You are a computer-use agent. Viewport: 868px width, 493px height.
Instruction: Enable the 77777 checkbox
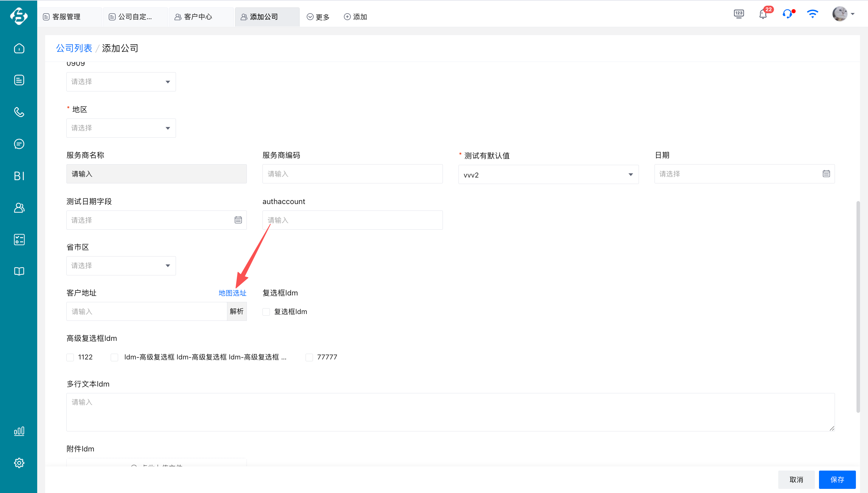pyautogui.click(x=309, y=357)
